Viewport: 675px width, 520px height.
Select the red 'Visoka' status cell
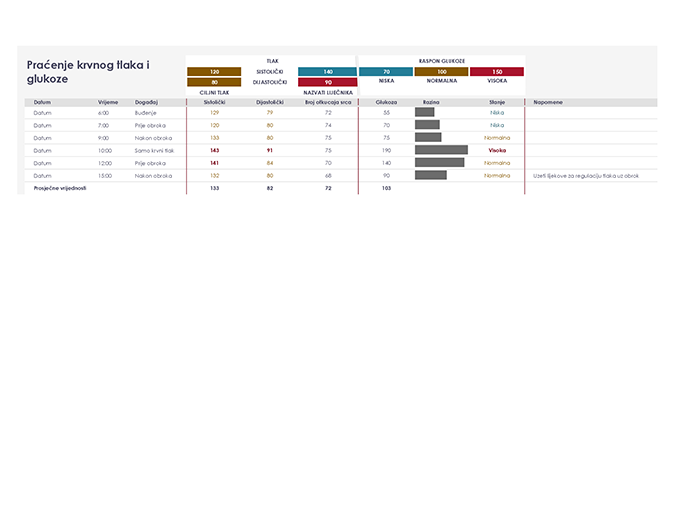[x=497, y=151]
